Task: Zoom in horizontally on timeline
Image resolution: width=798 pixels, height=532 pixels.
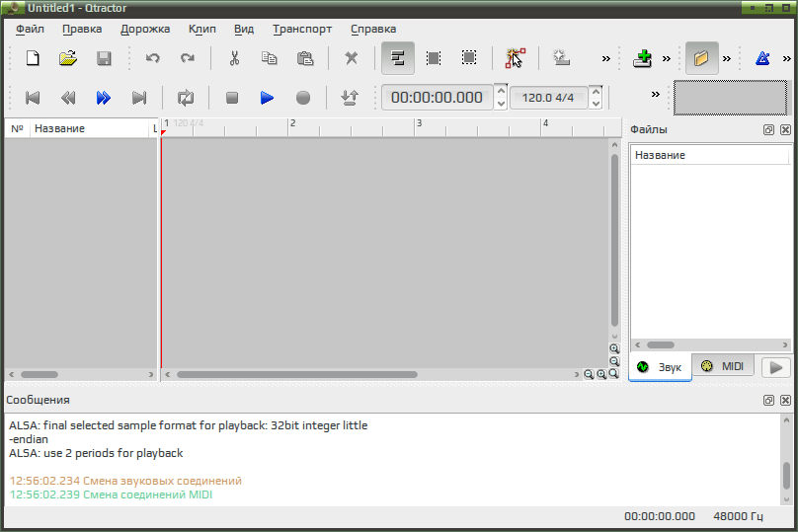Action: 601,374
